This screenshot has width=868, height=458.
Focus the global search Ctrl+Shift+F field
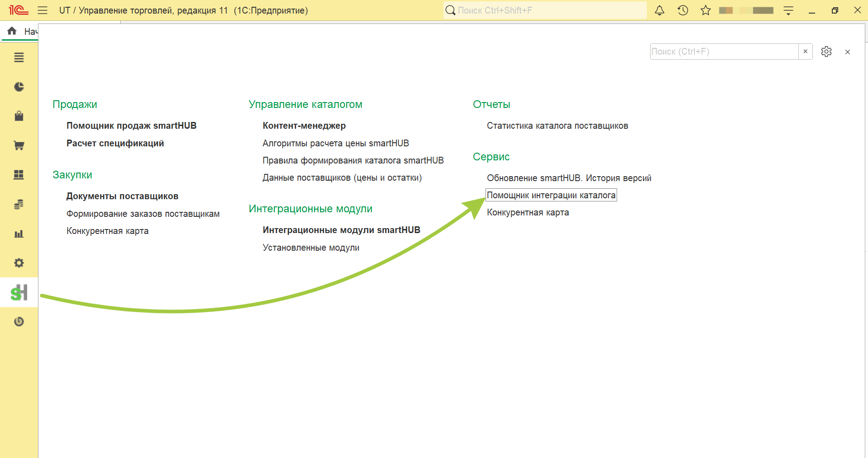click(545, 10)
